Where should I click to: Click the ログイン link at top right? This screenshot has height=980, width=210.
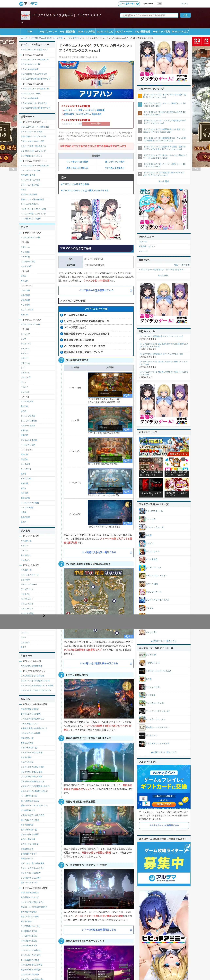pyautogui.click(x=185, y=3)
